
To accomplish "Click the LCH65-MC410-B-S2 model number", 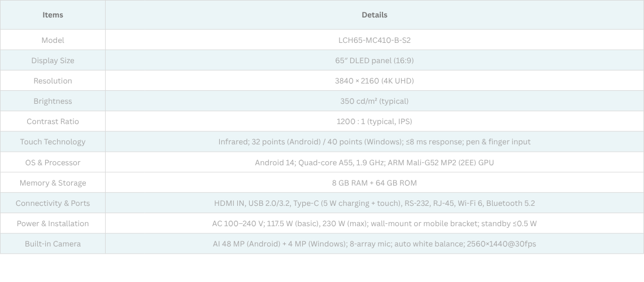I will pyautogui.click(x=374, y=40).
